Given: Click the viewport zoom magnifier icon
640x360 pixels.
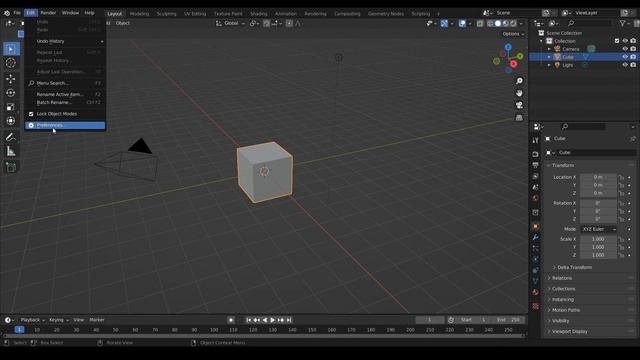Looking at the screenshot, I should (519, 81).
